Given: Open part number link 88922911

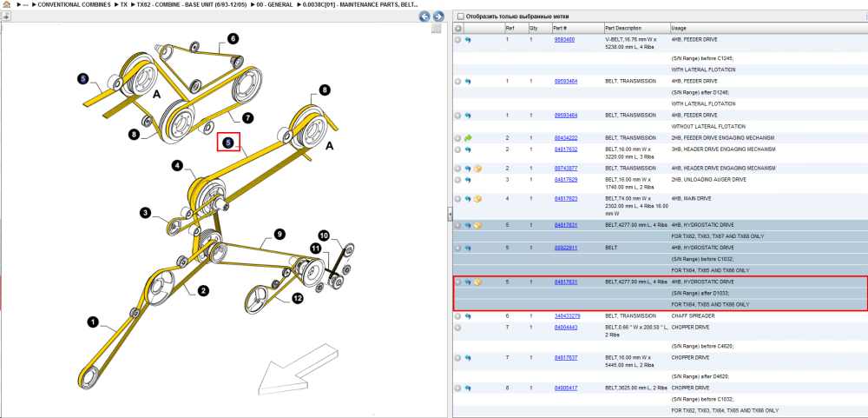Looking at the screenshot, I should point(566,248).
